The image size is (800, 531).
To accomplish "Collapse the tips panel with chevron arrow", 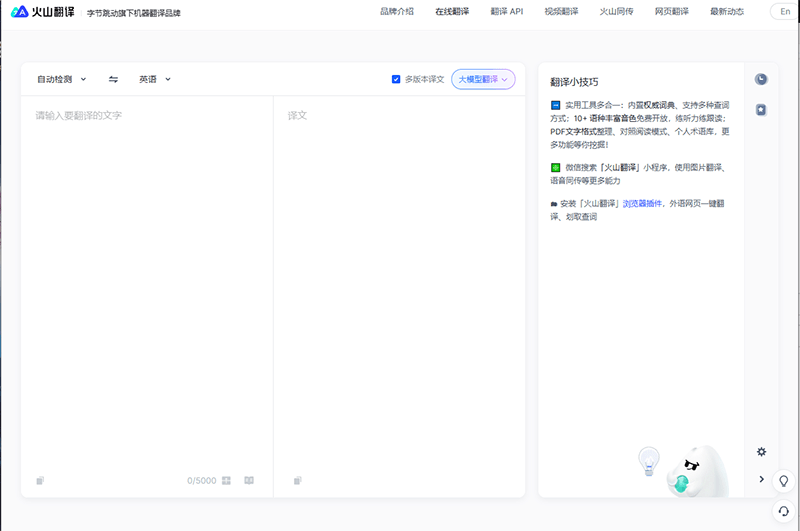I will pyautogui.click(x=761, y=480).
